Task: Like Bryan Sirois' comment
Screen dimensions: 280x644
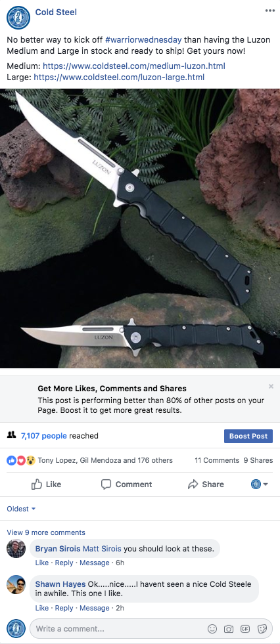Action: click(41, 563)
